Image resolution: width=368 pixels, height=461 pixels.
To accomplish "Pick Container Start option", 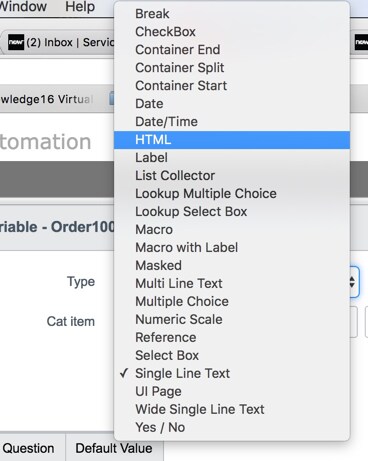I will coord(232,86).
